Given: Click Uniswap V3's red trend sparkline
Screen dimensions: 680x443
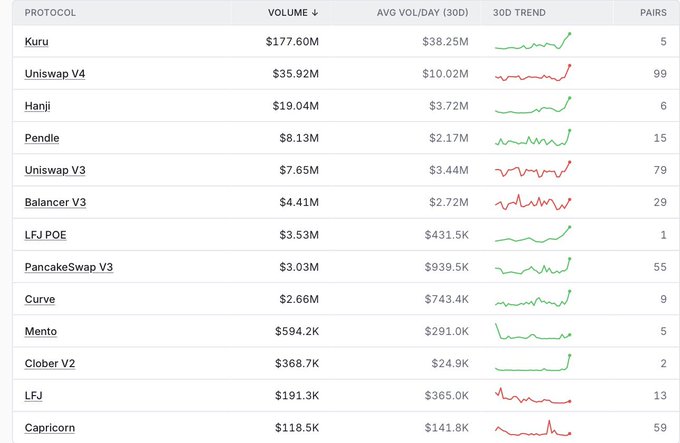Looking at the screenshot, I should click(533, 169).
